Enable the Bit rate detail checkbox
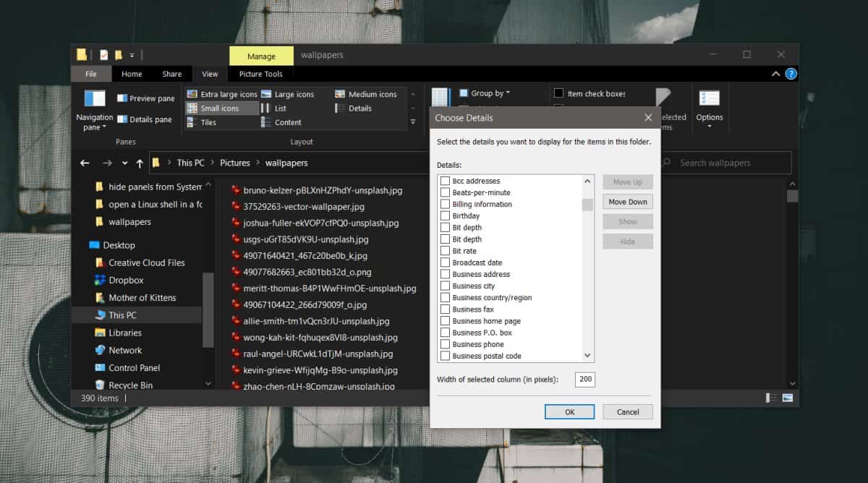868x483 pixels. [x=446, y=251]
